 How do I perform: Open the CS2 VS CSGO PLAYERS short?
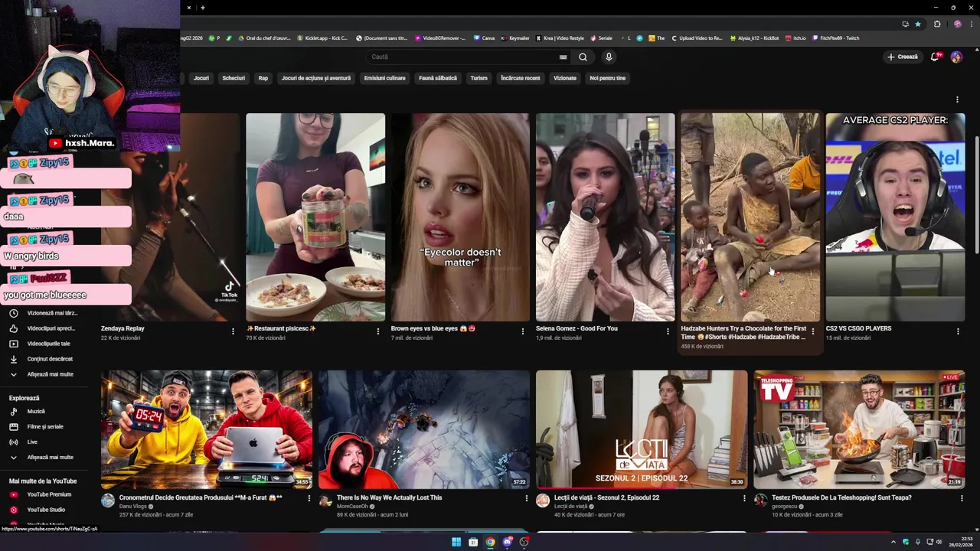tap(895, 217)
